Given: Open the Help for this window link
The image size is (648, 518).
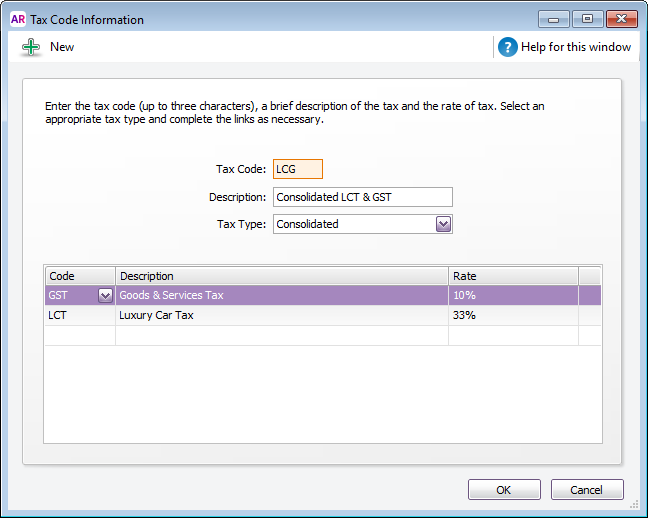Looking at the screenshot, I should (575, 47).
